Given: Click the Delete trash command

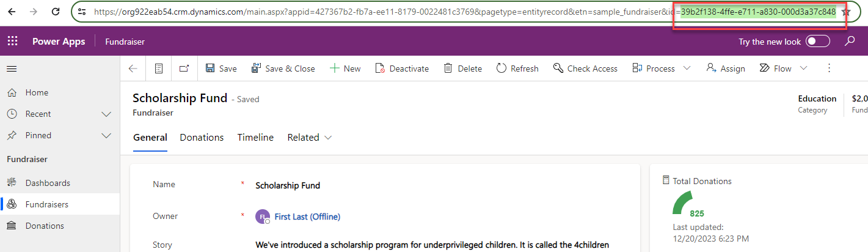Looking at the screenshot, I should click(462, 69).
